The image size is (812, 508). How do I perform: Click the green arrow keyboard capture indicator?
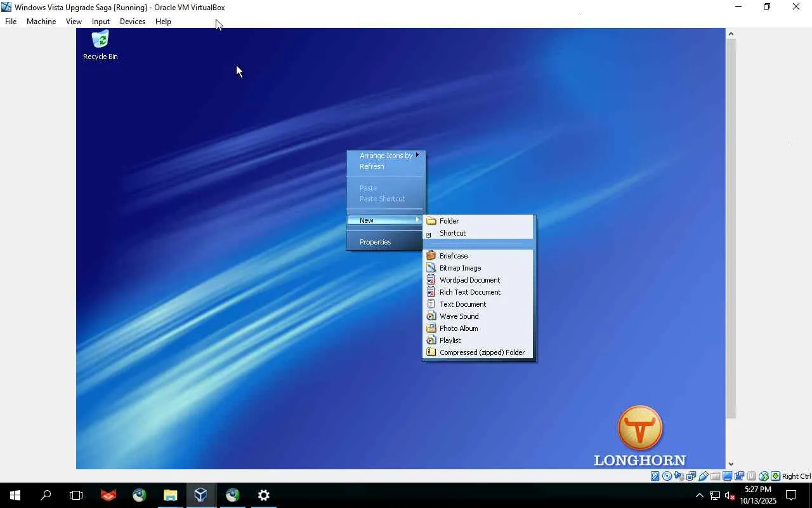775,476
